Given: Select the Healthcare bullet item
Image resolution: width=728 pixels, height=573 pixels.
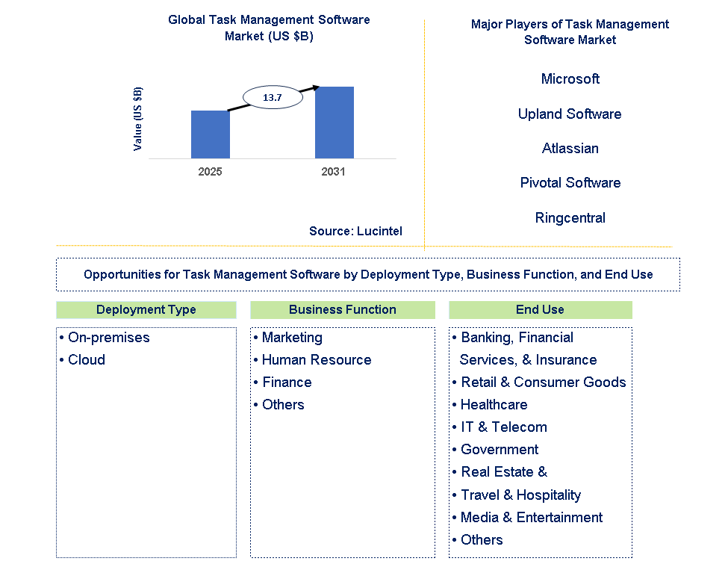Looking at the screenshot, I should click(x=491, y=404).
